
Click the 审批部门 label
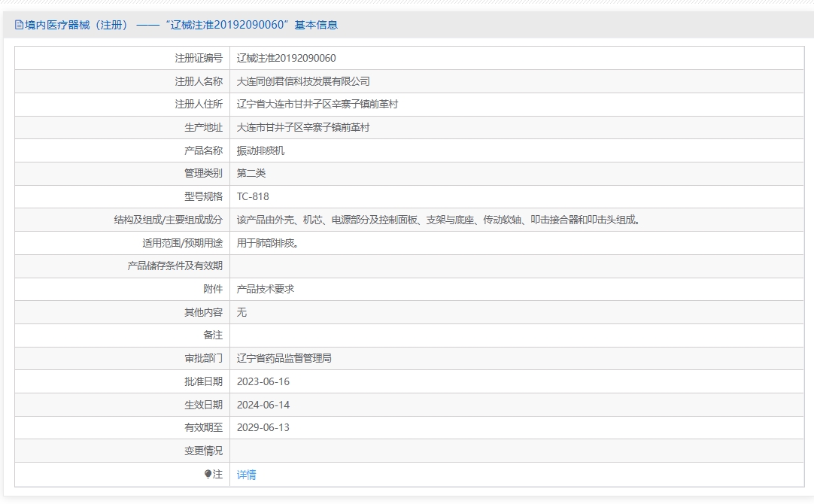[x=203, y=359]
